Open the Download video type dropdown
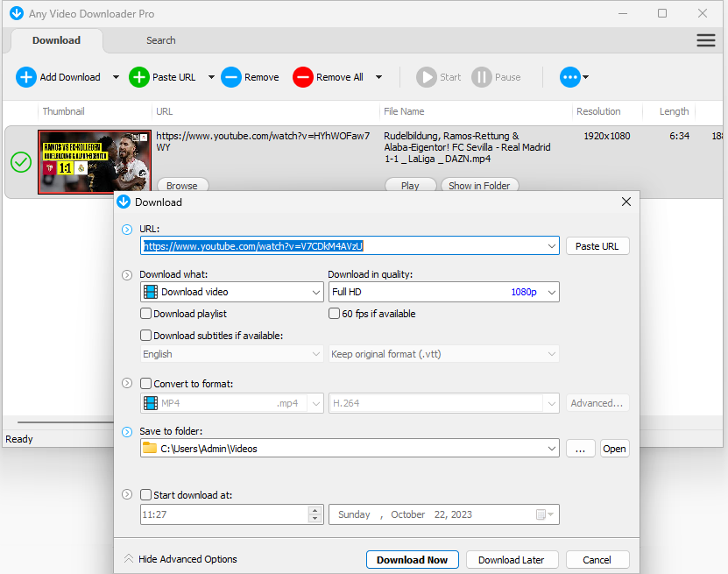This screenshot has height=574, width=728. (315, 292)
